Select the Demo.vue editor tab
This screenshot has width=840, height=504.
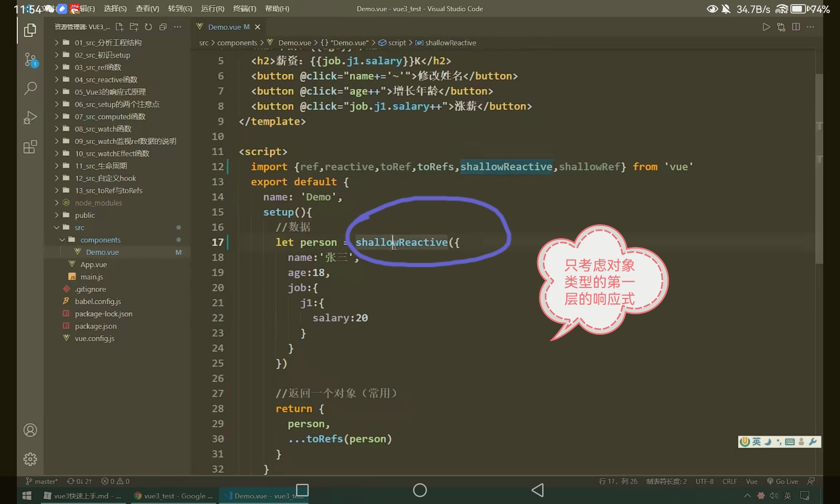pos(224,27)
